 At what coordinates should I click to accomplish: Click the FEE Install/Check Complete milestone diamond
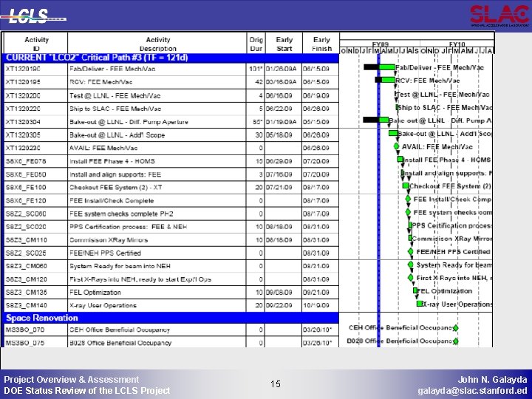[x=408, y=199]
